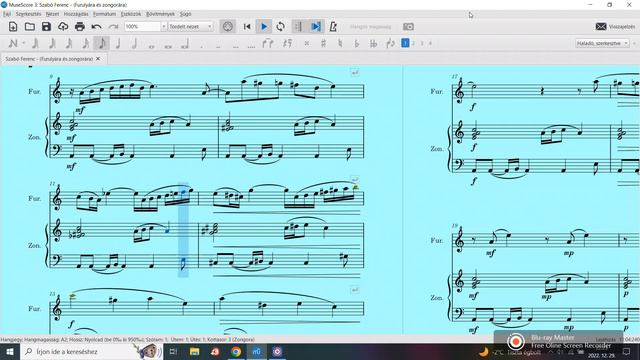The width and height of the screenshot is (640, 360).
Task: Click the mf dynamic under measure 9 flute
Action: pyautogui.click(x=80, y=110)
